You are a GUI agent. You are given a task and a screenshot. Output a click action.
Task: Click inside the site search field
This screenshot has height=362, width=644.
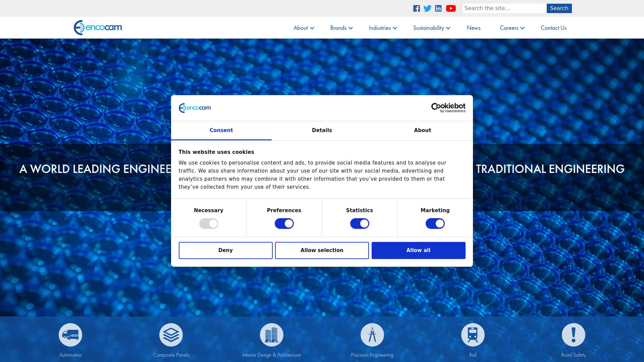coord(504,8)
